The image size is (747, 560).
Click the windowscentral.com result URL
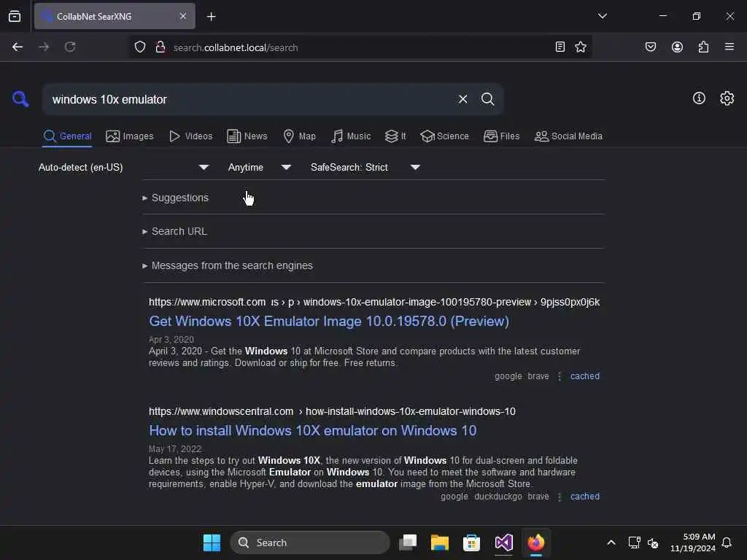(x=332, y=411)
